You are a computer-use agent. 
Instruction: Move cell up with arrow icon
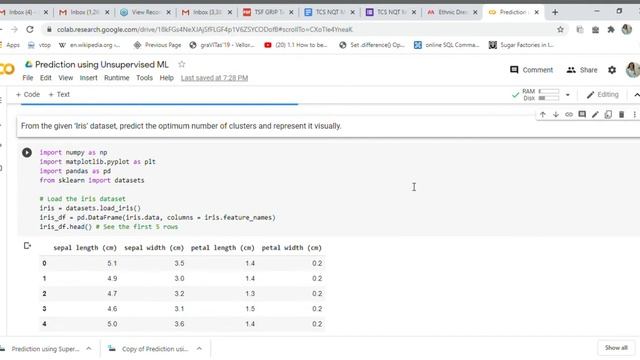pyautogui.click(x=542, y=115)
